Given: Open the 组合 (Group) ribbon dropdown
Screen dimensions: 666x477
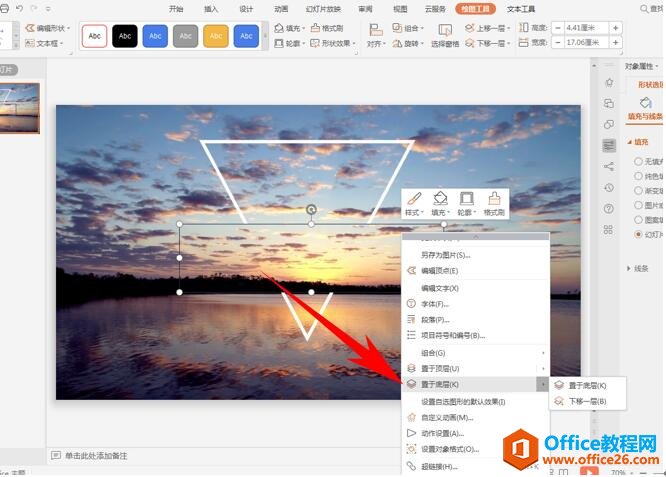Looking at the screenshot, I should pos(408,28).
